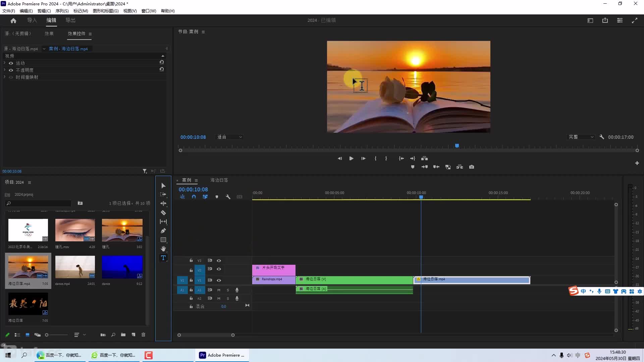Click the Home icon
644x362 pixels.
tap(13, 20)
